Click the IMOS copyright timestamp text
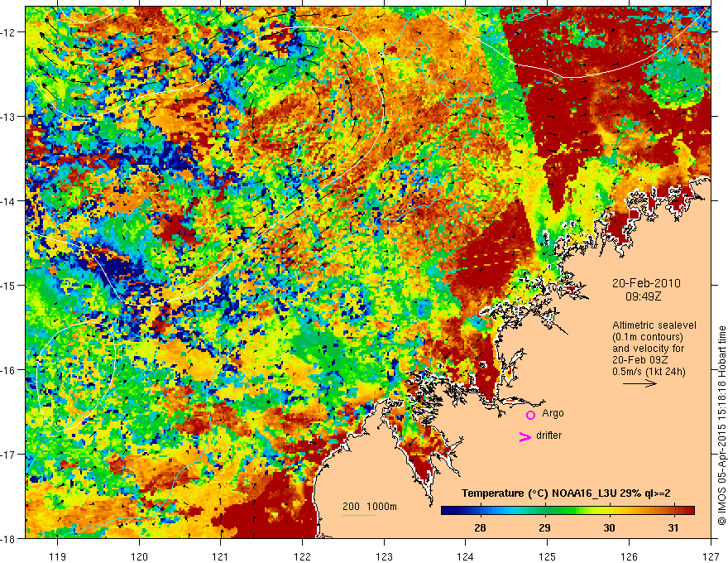The image size is (728, 563). [x=722, y=426]
